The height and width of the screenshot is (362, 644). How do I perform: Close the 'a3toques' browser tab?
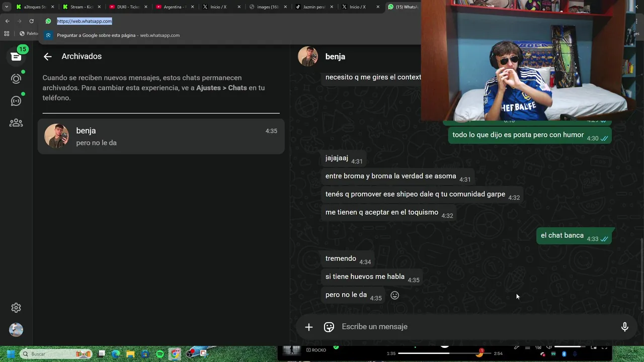[53, 7]
